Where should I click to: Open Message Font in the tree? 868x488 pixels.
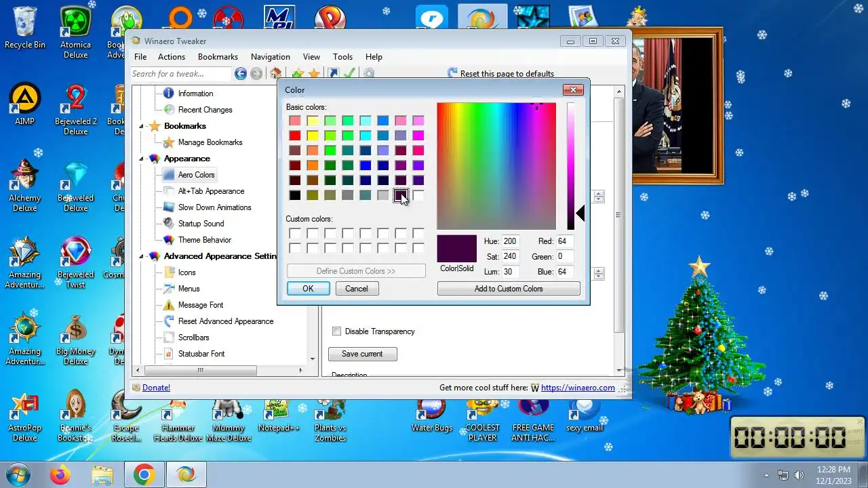tap(200, 305)
